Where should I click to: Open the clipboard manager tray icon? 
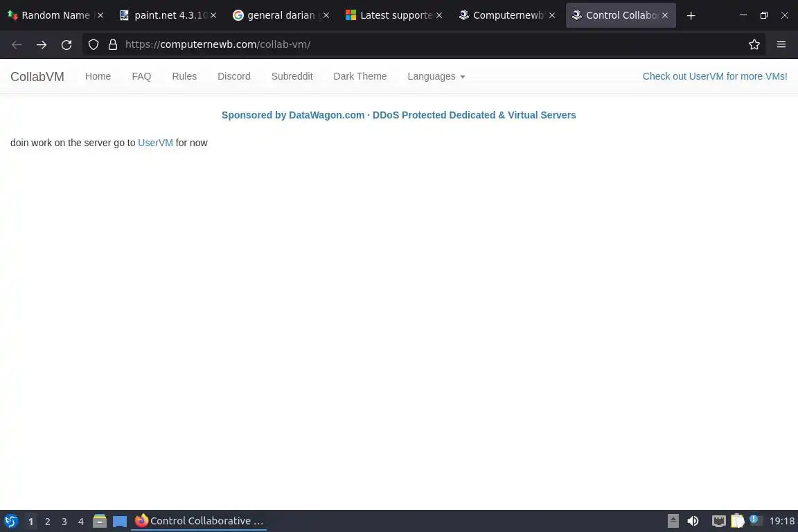click(x=738, y=522)
